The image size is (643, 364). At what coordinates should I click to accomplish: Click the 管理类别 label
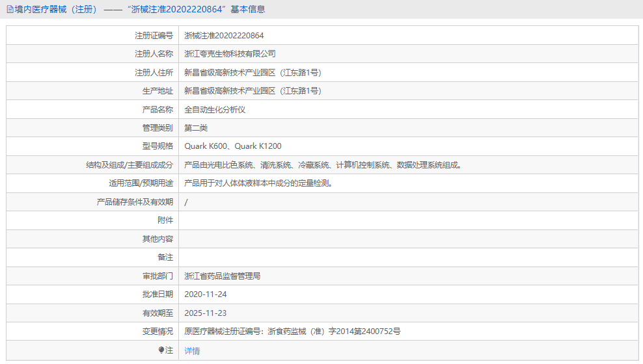tap(157, 128)
